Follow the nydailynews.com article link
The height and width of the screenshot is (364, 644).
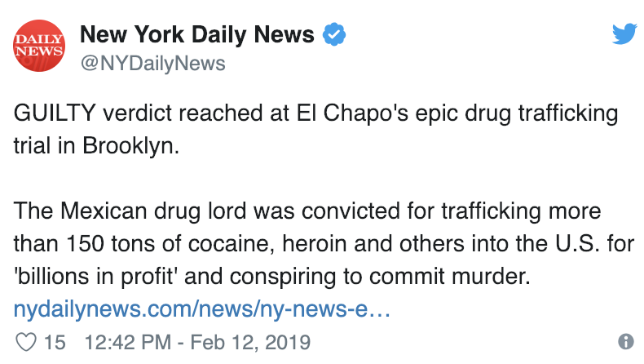(201, 309)
